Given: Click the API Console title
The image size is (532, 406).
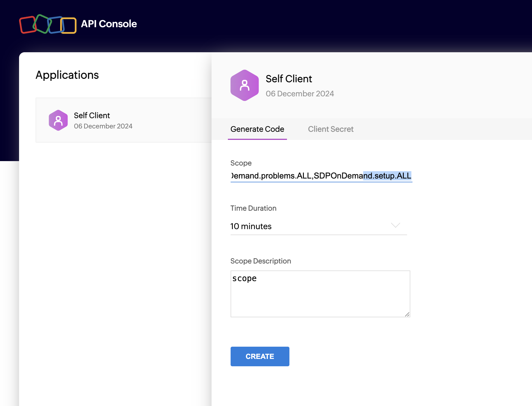Looking at the screenshot, I should tap(109, 24).
